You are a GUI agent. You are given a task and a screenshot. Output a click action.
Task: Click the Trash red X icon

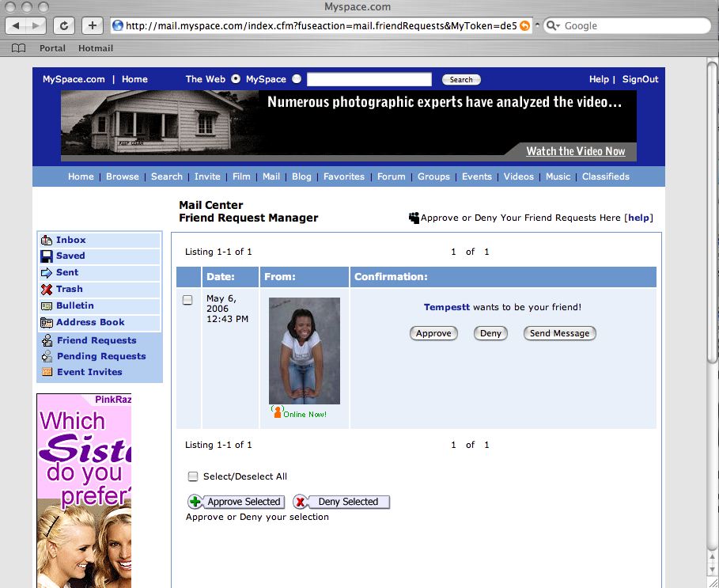pos(47,289)
